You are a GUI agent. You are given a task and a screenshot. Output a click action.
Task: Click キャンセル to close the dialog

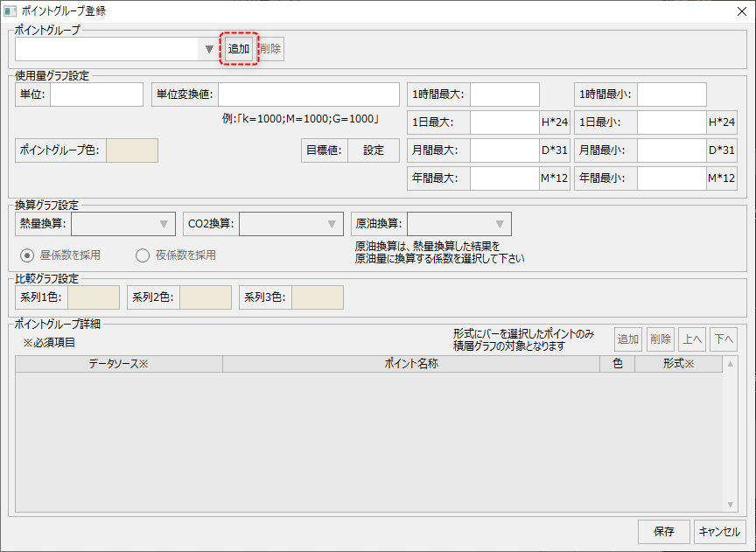point(719,531)
